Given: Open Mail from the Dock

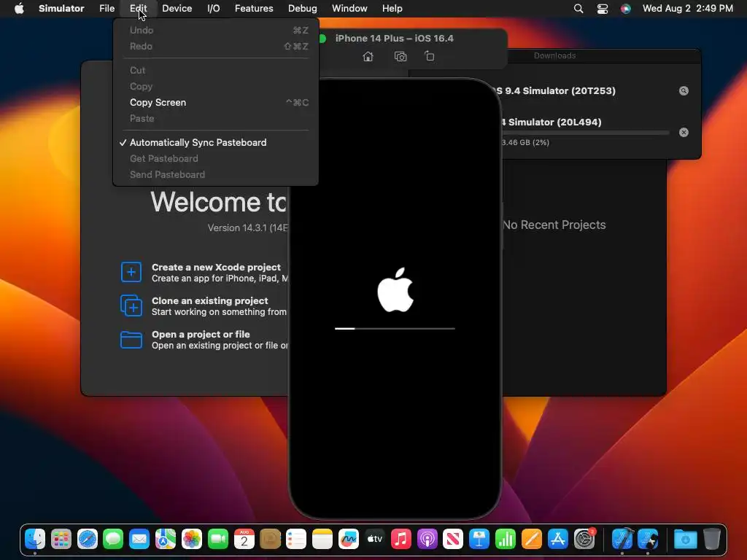Looking at the screenshot, I should (x=139, y=539).
